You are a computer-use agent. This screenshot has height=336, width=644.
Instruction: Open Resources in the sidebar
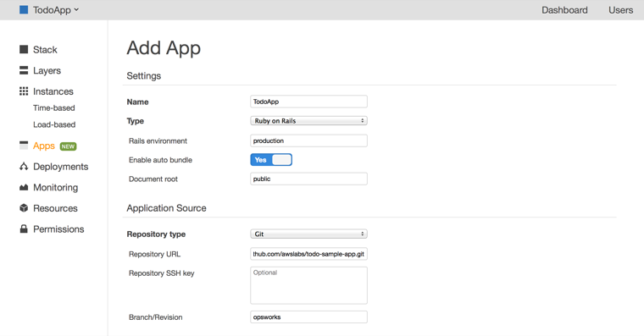coord(55,208)
